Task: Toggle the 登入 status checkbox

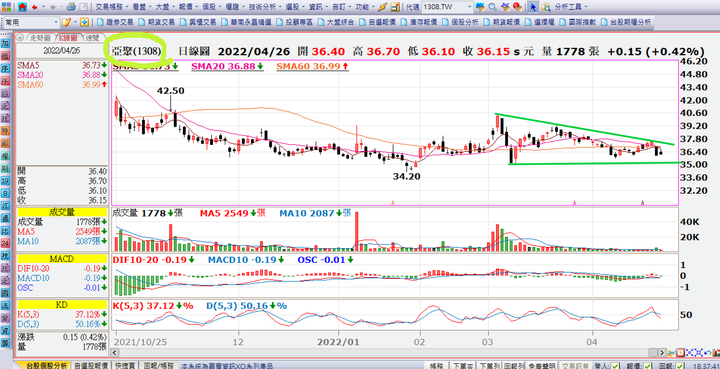Action: click(615, 365)
